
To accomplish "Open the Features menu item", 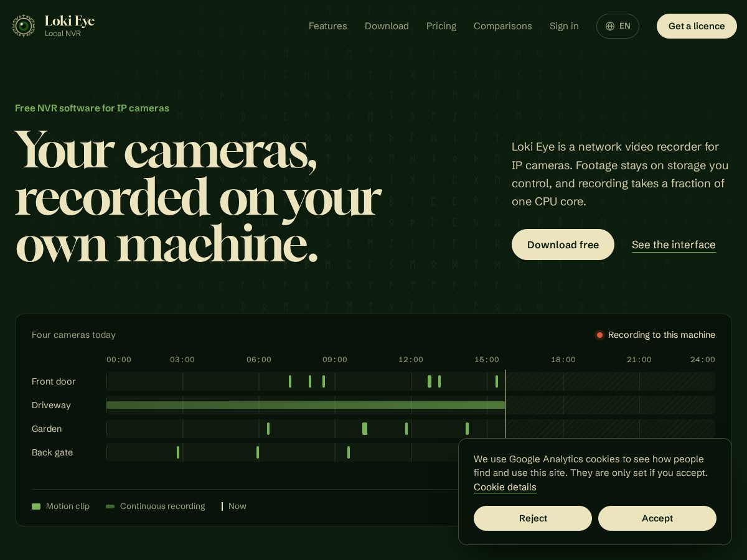I will tap(328, 26).
